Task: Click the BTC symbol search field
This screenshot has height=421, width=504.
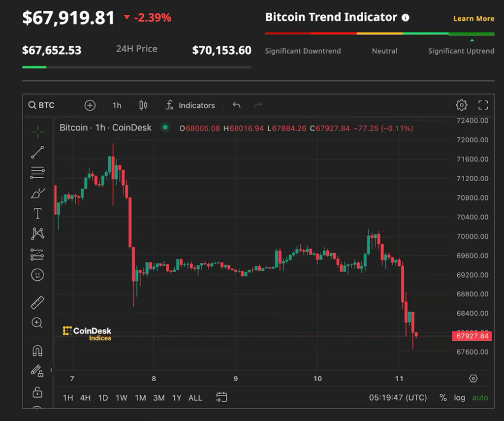Action: (42, 105)
